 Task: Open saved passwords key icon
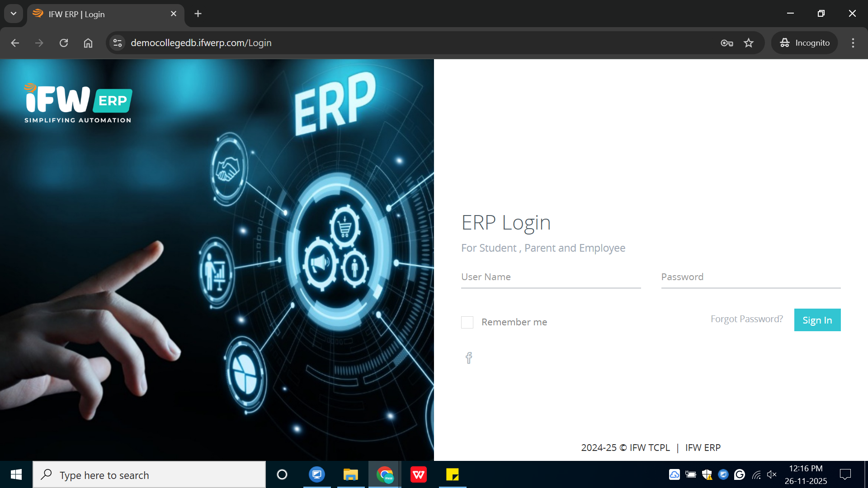click(727, 43)
